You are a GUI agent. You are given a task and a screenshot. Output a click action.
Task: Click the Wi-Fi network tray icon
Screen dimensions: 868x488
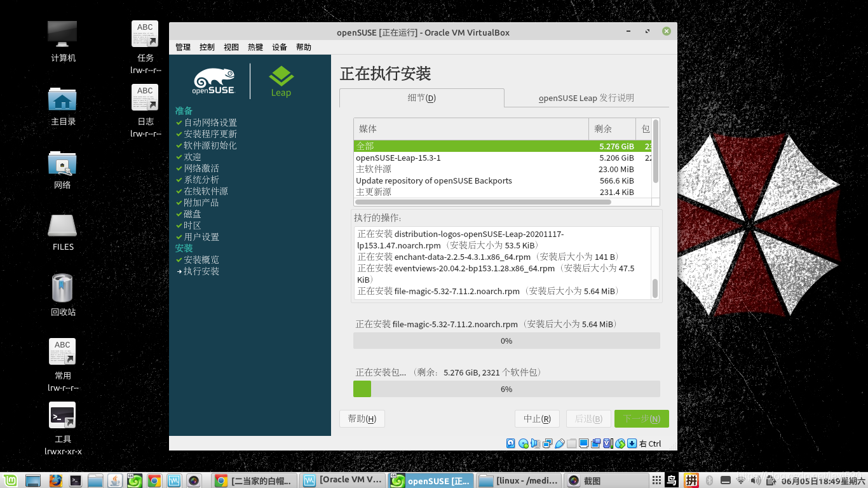740,480
